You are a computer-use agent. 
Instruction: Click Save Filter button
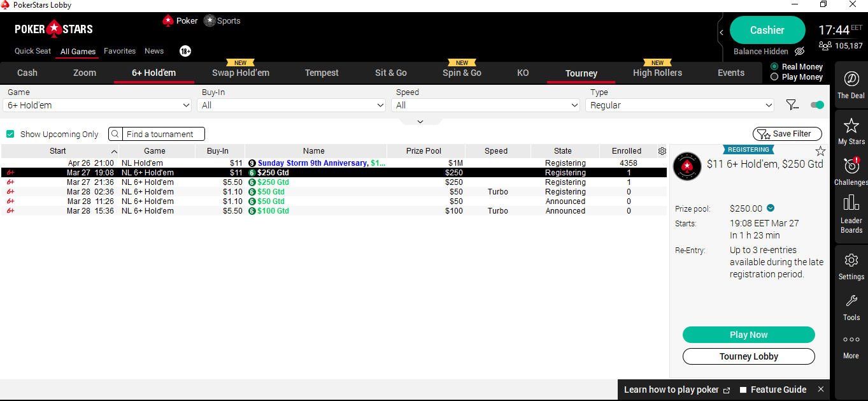(787, 134)
